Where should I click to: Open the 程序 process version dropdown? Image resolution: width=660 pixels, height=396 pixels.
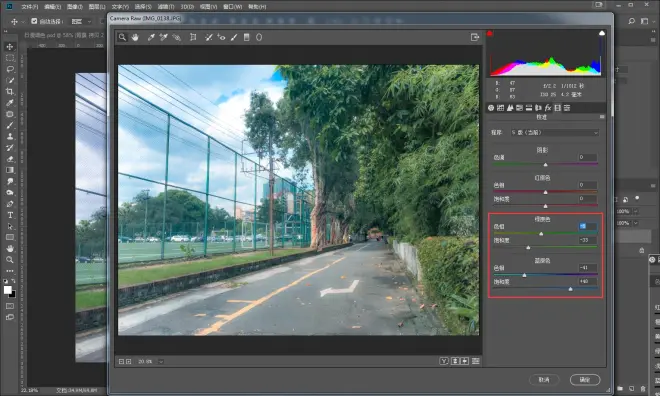554,133
